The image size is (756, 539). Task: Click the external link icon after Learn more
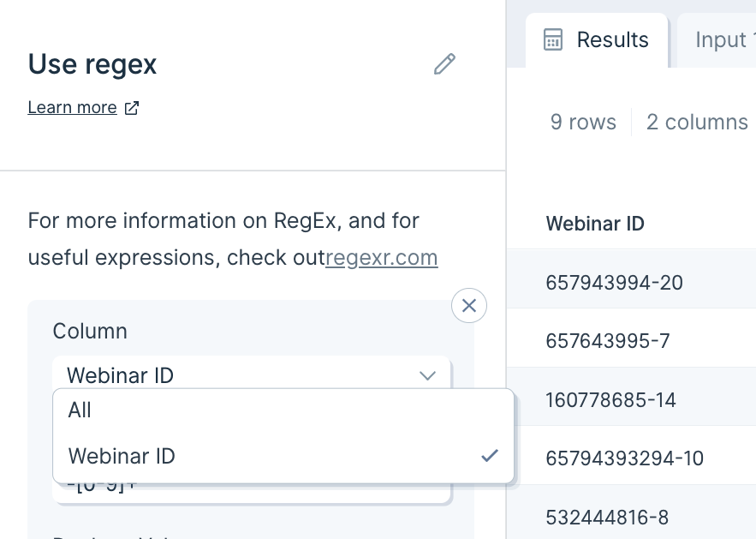(x=132, y=108)
